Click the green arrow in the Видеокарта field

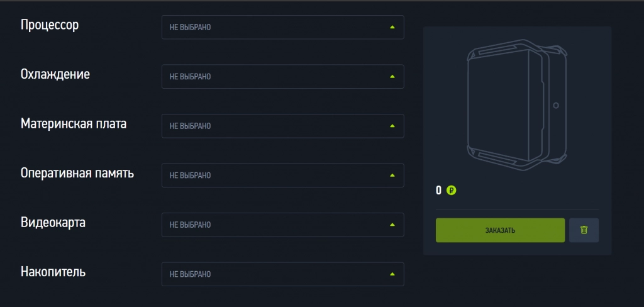click(x=392, y=225)
